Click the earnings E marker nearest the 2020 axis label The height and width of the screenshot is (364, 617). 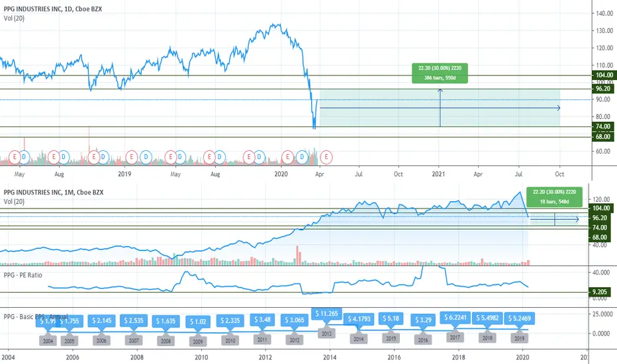pos(287,157)
